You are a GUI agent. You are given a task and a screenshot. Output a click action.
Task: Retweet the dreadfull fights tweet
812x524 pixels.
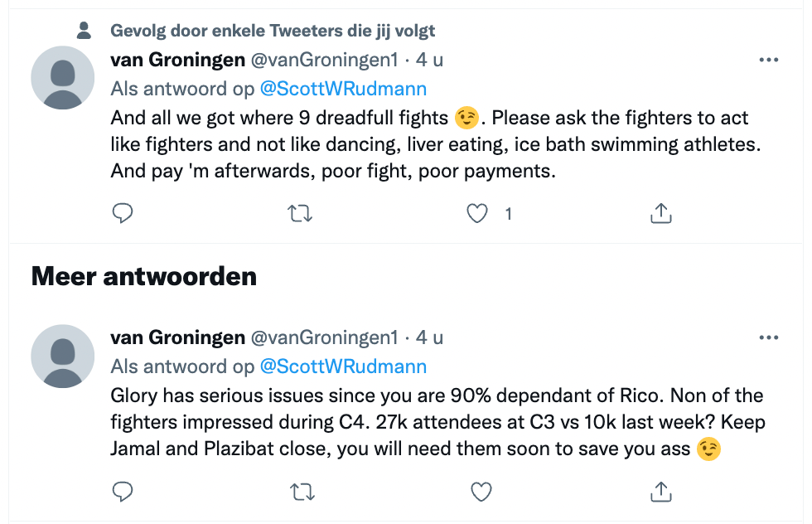click(x=299, y=214)
